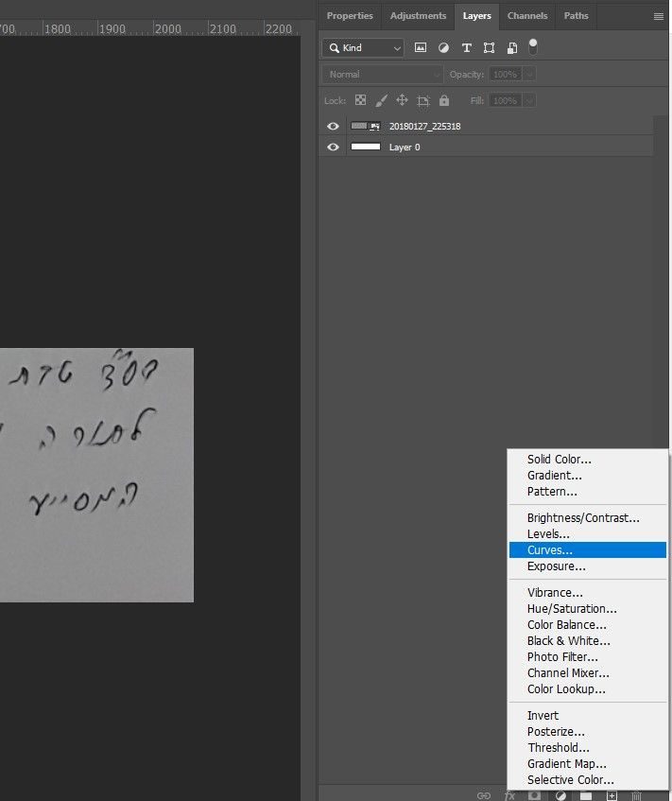The height and width of the screenshot is (801, 672).
Task: Open Fill slider dropdown arrow
Action: tap(530, 100)
